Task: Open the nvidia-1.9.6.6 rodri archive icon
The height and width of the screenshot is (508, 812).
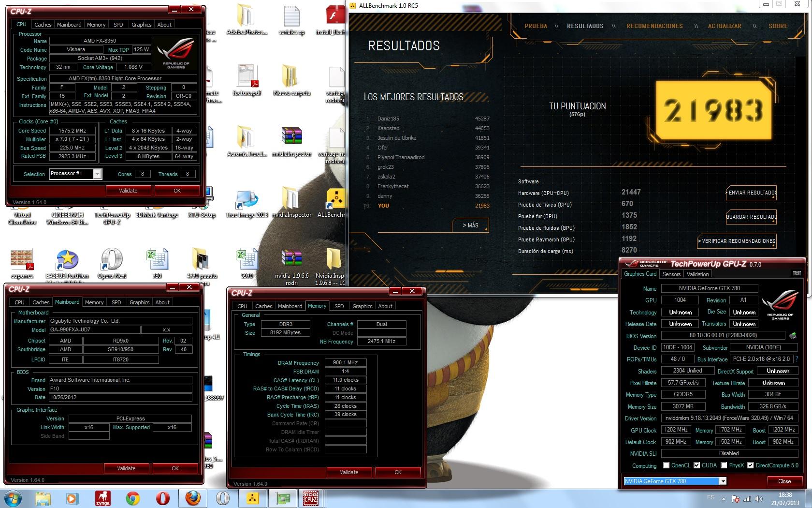Action: point(291,266)
